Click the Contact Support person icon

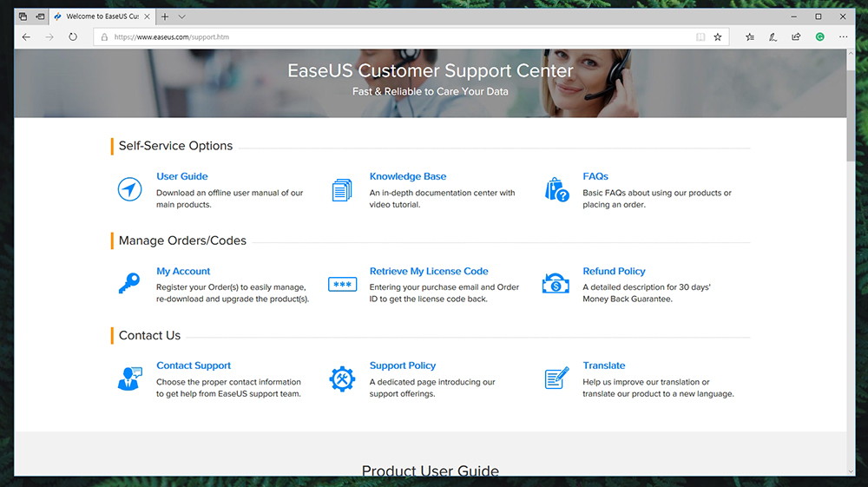pos(129,378)
